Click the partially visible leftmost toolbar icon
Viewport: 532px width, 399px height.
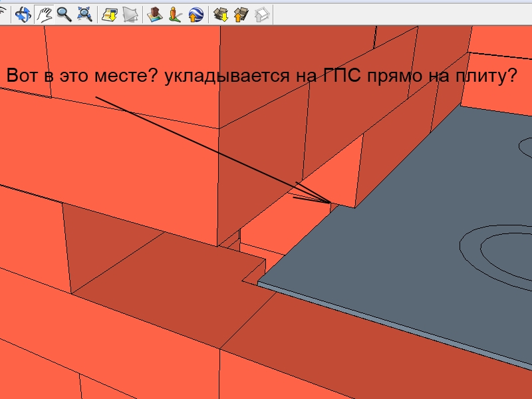(4, 14)
